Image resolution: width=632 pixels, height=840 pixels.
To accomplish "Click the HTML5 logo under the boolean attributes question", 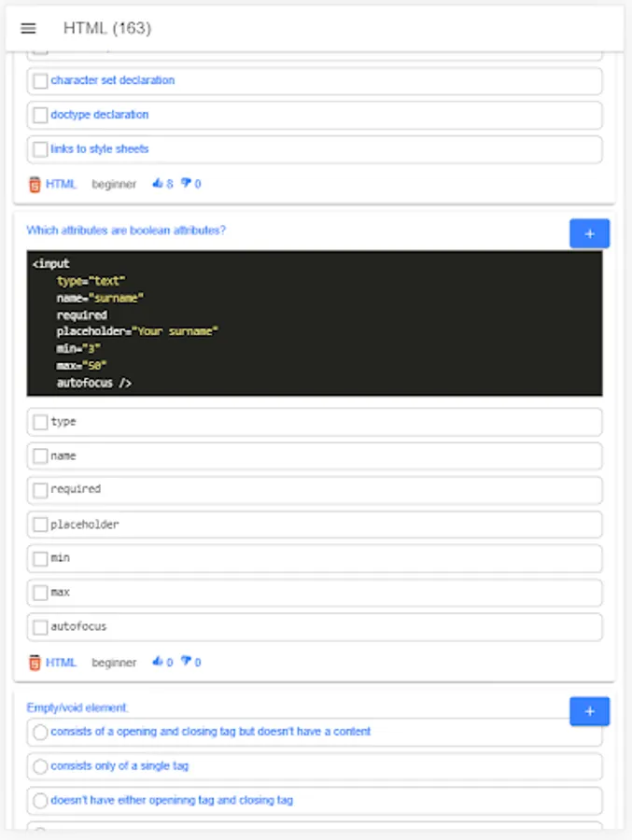I will (35, 663).
